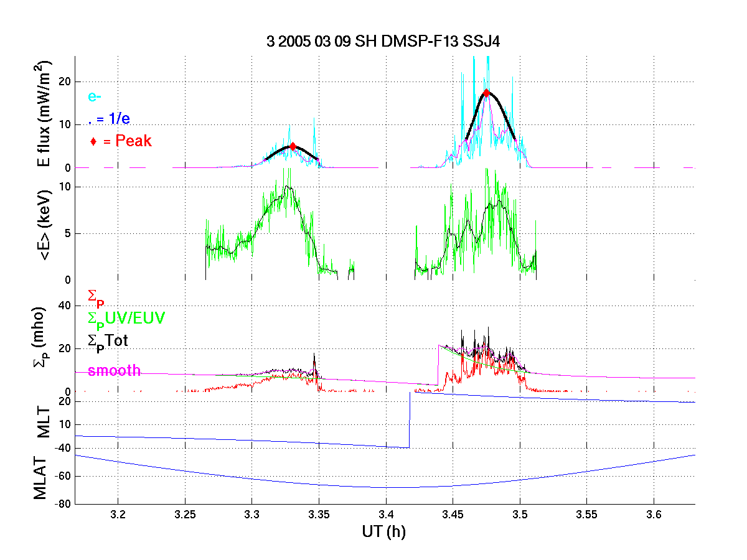747x560 pixels.
Task: Click the black ΣP Tot legend label
Action: [108, 340]
